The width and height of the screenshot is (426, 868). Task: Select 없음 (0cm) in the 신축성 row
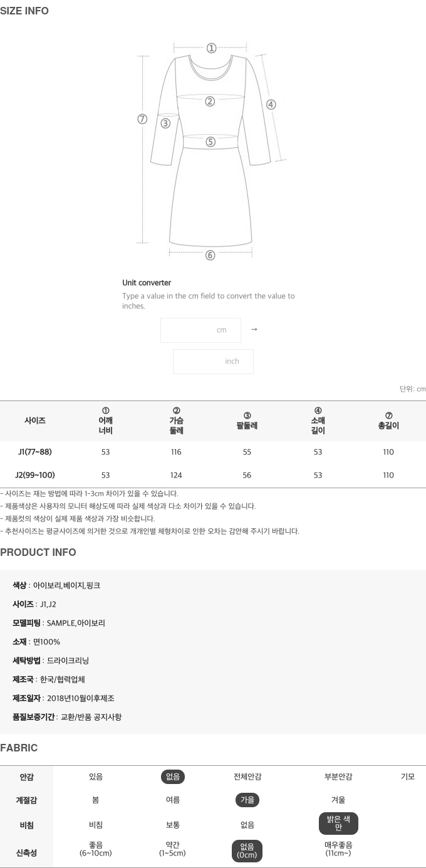(247, 851)
